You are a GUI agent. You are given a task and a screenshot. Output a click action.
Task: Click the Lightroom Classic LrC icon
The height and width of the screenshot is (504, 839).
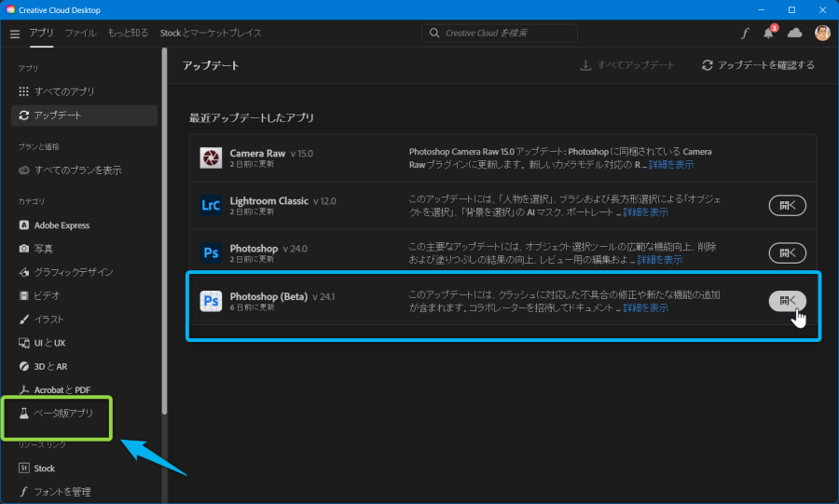tap(211, 205)
